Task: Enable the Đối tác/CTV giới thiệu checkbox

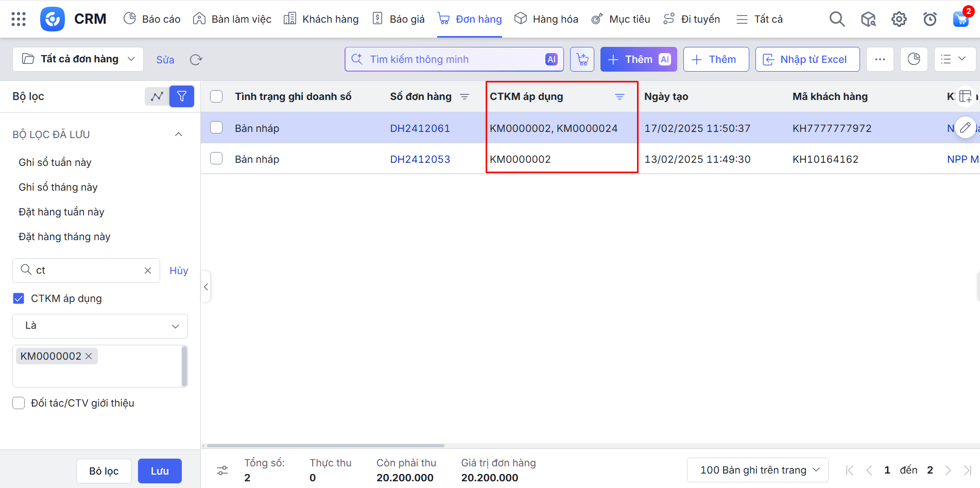Action: click(19, 403)
